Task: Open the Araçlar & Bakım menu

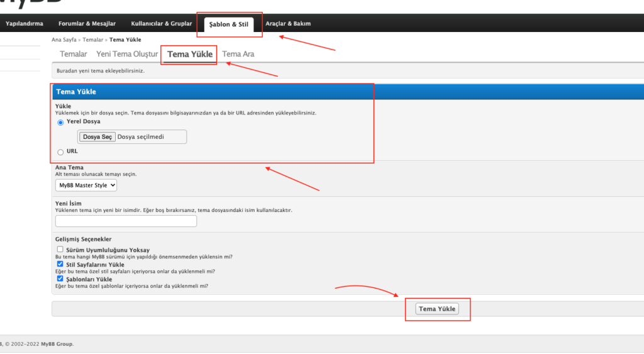Action: (288, 24)
